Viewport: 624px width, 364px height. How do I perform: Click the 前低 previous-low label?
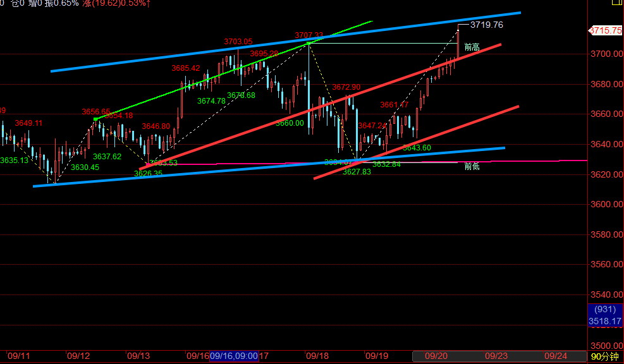click(x=472, y=166)
